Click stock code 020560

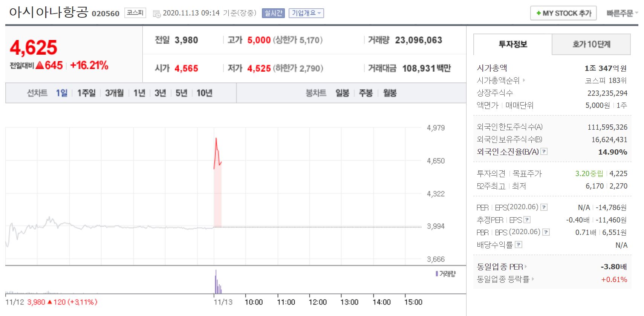tap(106, 14)
